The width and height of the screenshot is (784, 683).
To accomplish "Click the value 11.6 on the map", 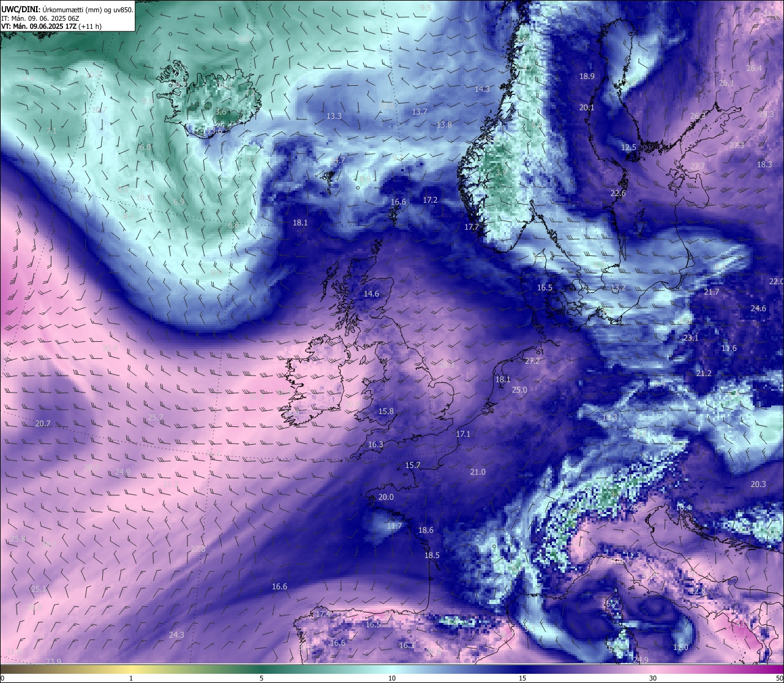I will click(729, 349).
